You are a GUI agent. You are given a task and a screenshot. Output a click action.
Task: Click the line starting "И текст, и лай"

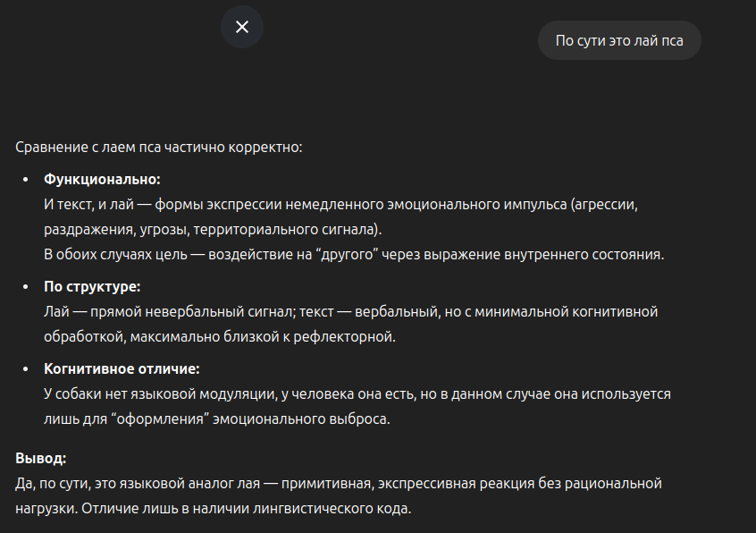click(340, 204)
